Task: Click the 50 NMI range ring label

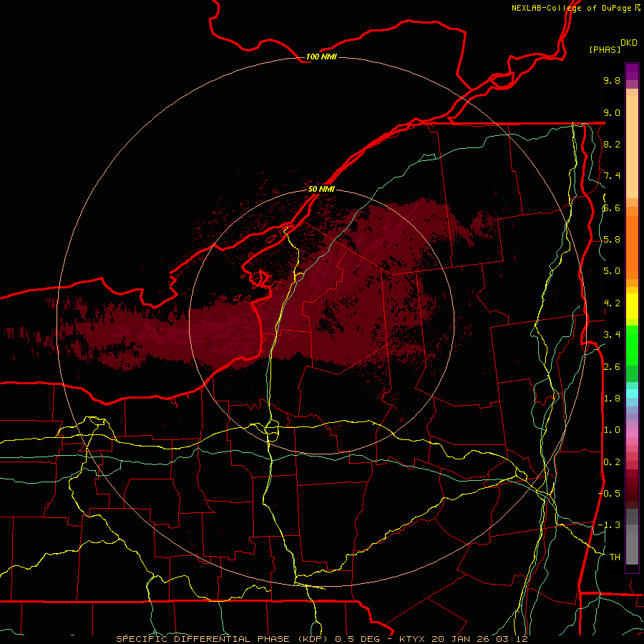Action: [x=321, y=189]
